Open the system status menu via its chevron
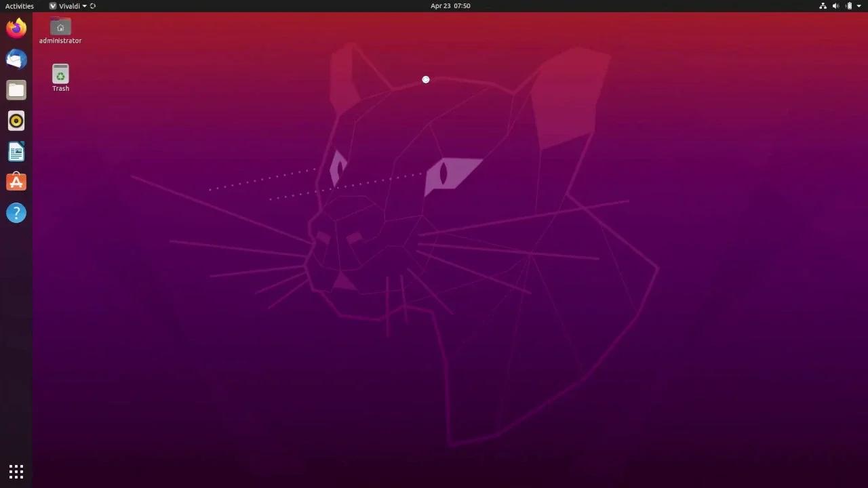This screenshot has height=488, width=868. [859, 6]
